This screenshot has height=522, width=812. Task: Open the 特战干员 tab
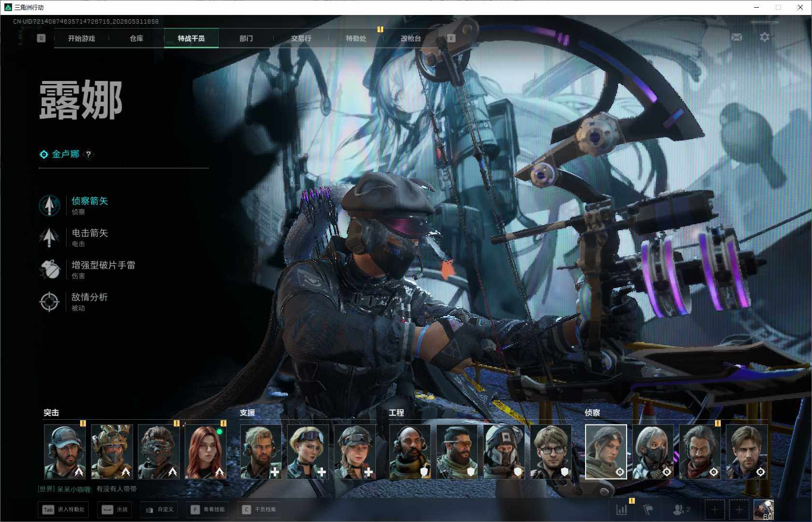191,38
